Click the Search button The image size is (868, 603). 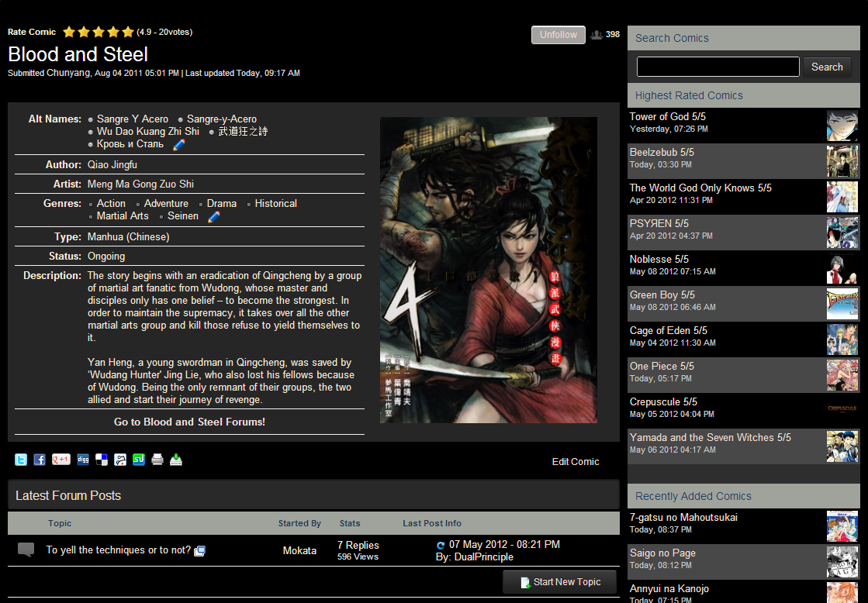pos(827,67)
